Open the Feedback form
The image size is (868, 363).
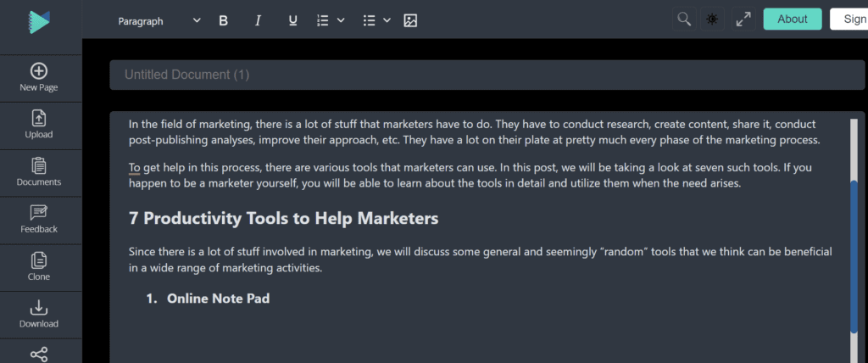click(x=39, y=220)
